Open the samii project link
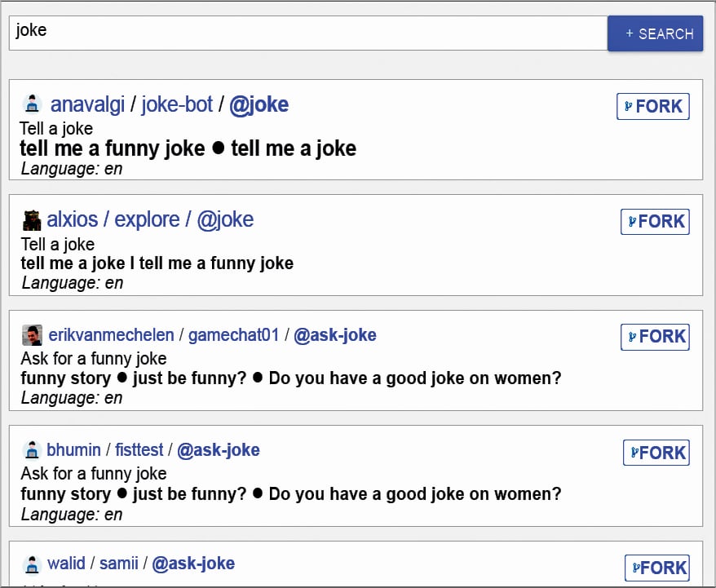This screenshot has width=716, height=588. [118, 564]
